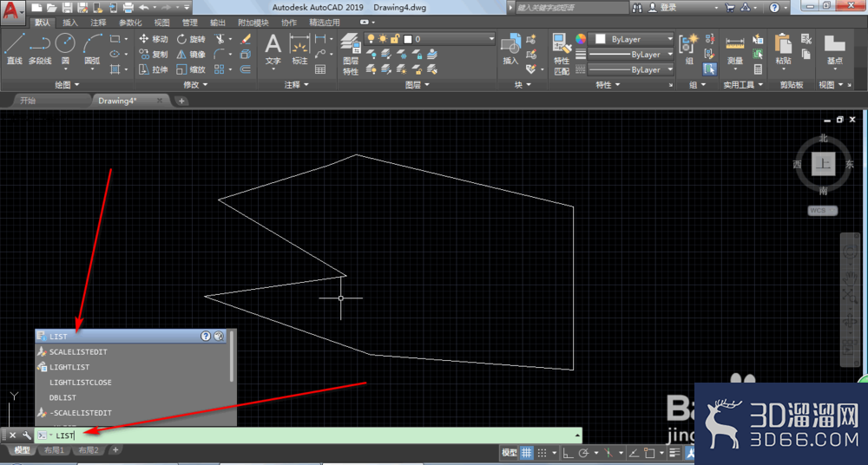Choose DBLIST from command suggestions
Image resolution: width=868 pixels, height=465 pixels.
[x=133, y=397]
